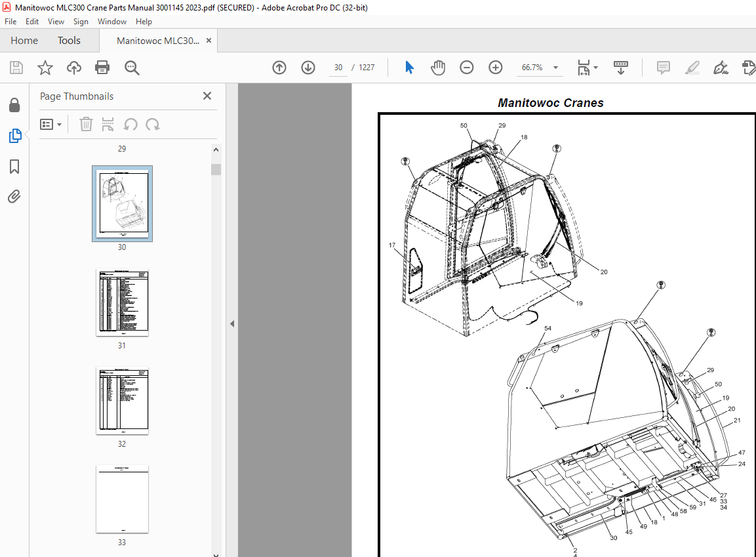Open the Bookmarks panel
This screenshot has height=557, width=756.
[x=14, y=167]
